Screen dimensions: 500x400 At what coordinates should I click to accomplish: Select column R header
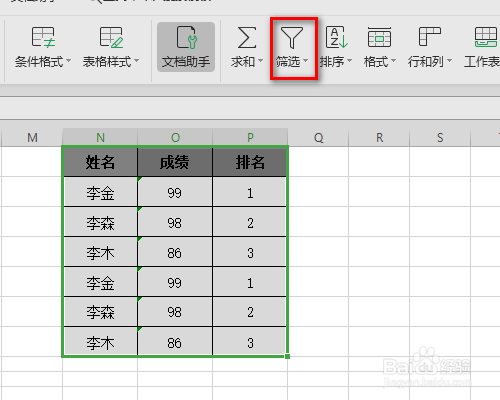pos(379,137)
